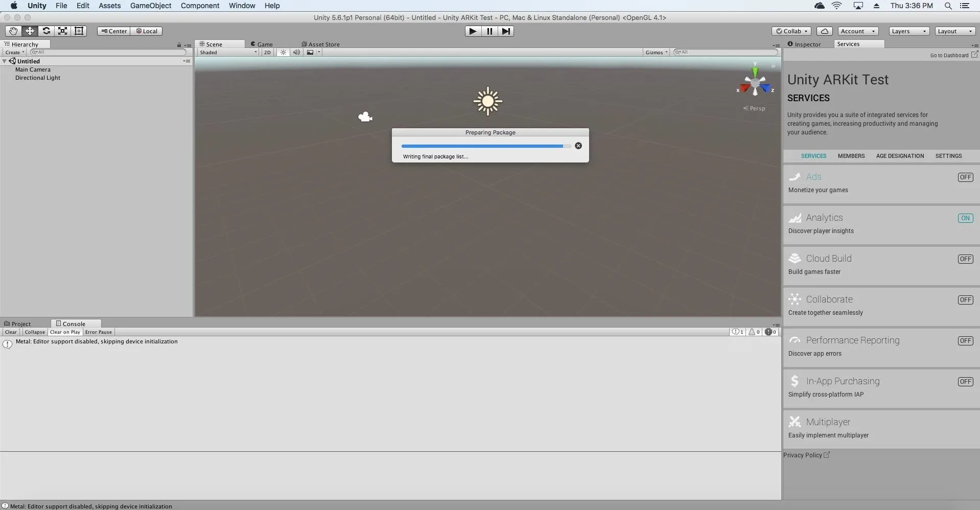This screenshot has height=510, width=980.
Task: Toggle Local handle rotation
Action: [147, 31]
